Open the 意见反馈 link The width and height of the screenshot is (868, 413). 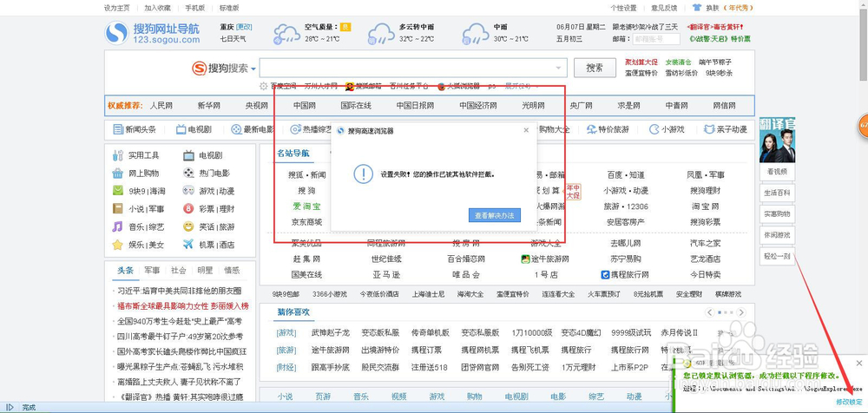coord(664,8)
